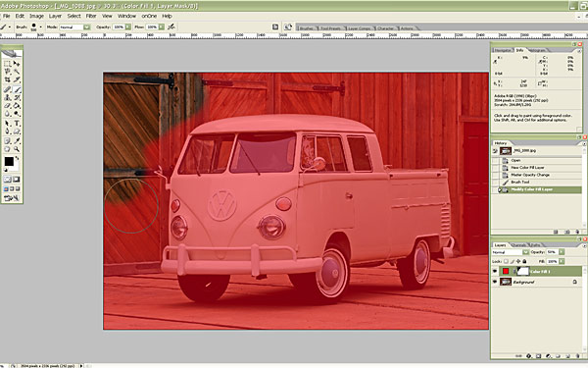Image resolution: width=588 pixels, height=368 pixels.
Task: Select the Crop tool
Action: coord(7,79)
